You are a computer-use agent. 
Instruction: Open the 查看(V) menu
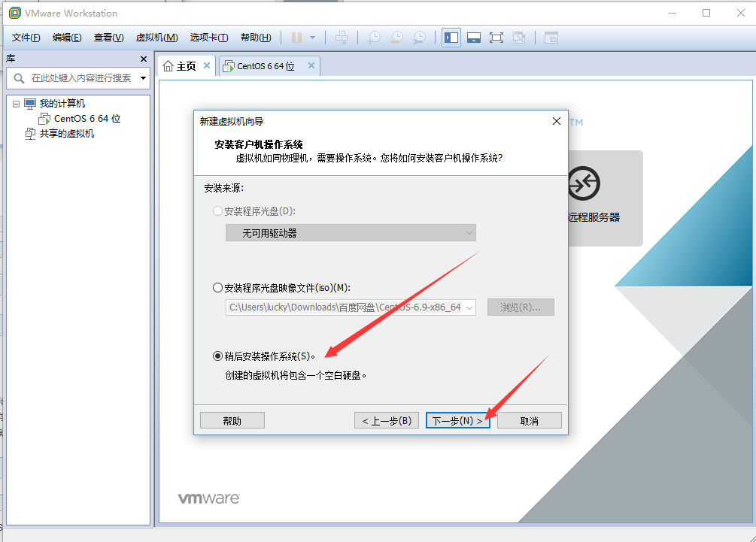[x=108, y=38]
